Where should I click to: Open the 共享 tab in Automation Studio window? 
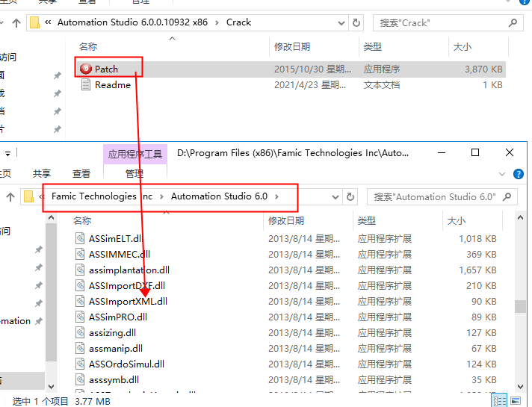(42, 174)
